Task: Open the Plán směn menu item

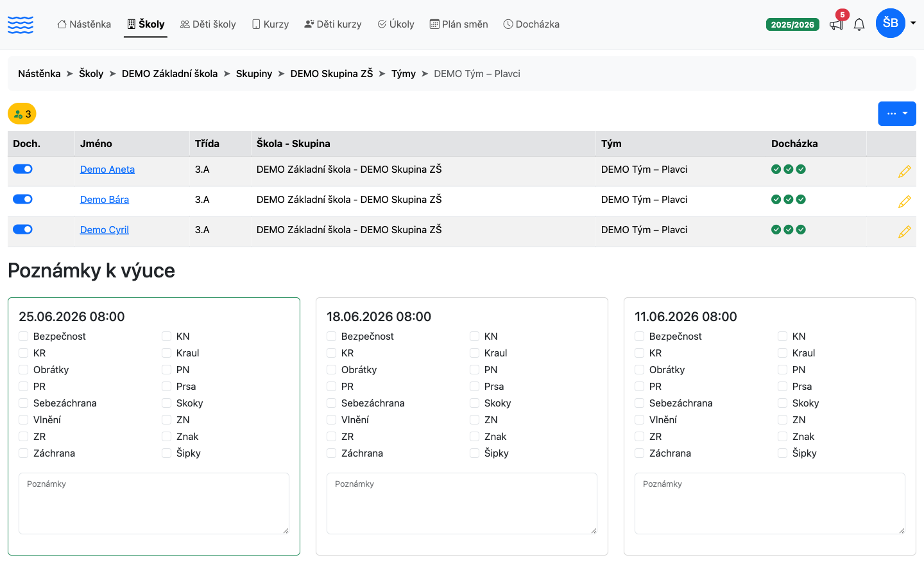Action: coord(459,24)
